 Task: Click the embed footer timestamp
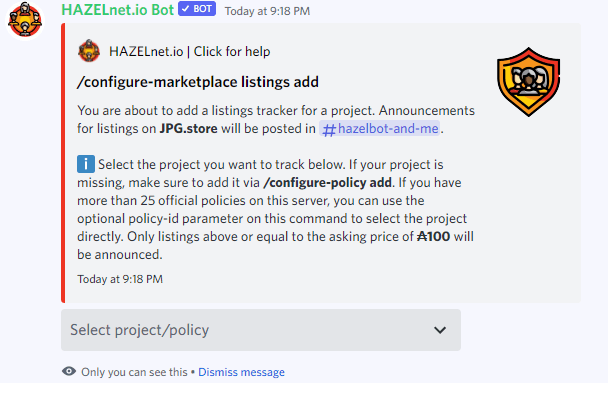120,279
